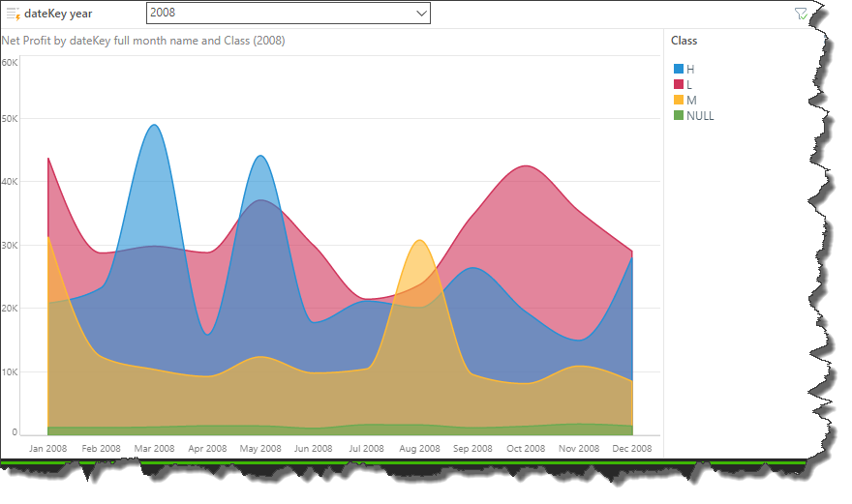
Task: Click the Aug 2008 axis label
Action: 419,449
